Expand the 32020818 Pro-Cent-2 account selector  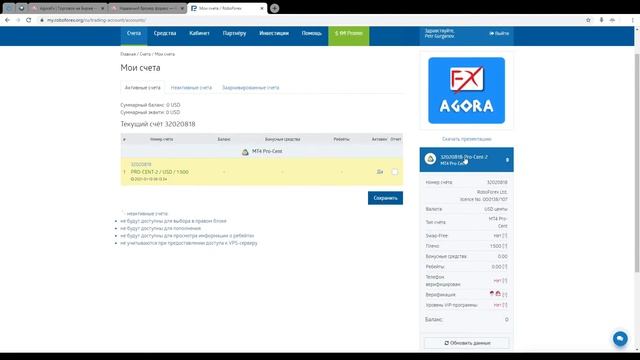467,160
